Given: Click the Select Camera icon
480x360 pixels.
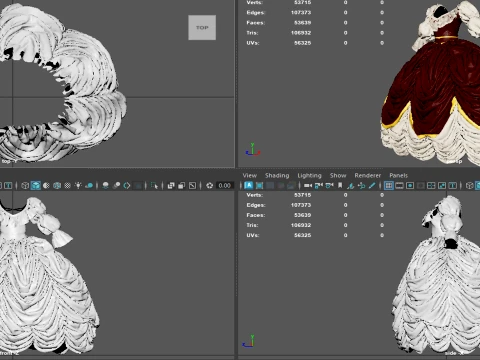Looking at the screenshot, I should pyautogui.click(x=308, y=185).
